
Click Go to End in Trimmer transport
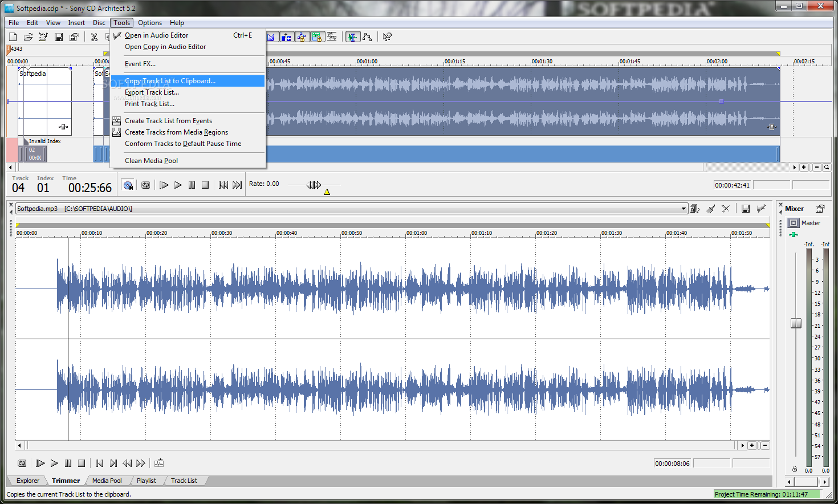[113, 464]
